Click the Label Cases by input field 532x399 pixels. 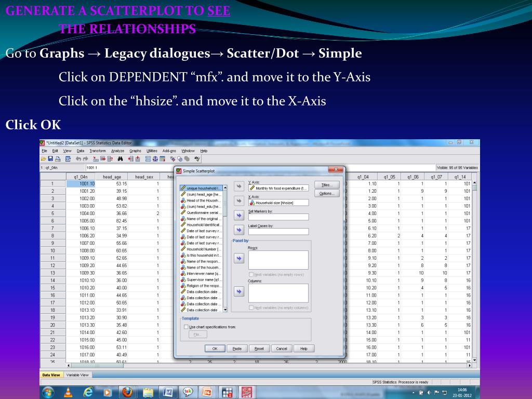tap(278, 231)
